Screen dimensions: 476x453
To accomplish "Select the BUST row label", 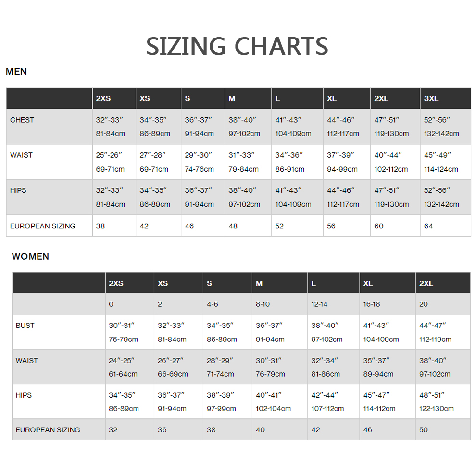I will tap(25, 326).
